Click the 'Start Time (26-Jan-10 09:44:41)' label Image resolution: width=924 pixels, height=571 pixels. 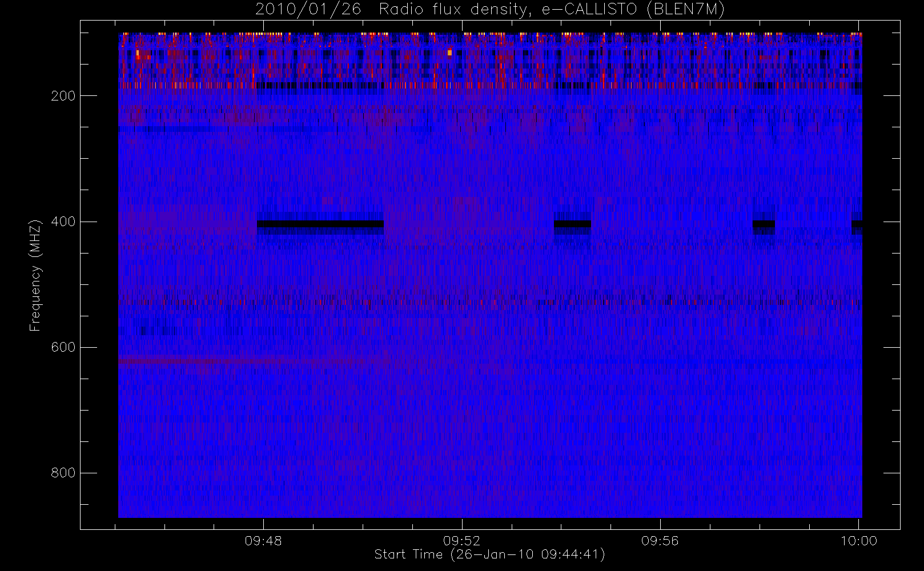pyautogui.click(x=490, y=554)
